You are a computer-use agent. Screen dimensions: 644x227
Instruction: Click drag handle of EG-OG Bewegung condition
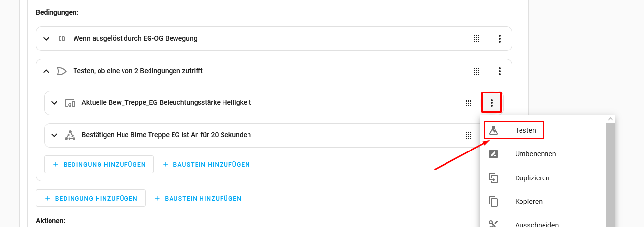(x=476, y=39)
